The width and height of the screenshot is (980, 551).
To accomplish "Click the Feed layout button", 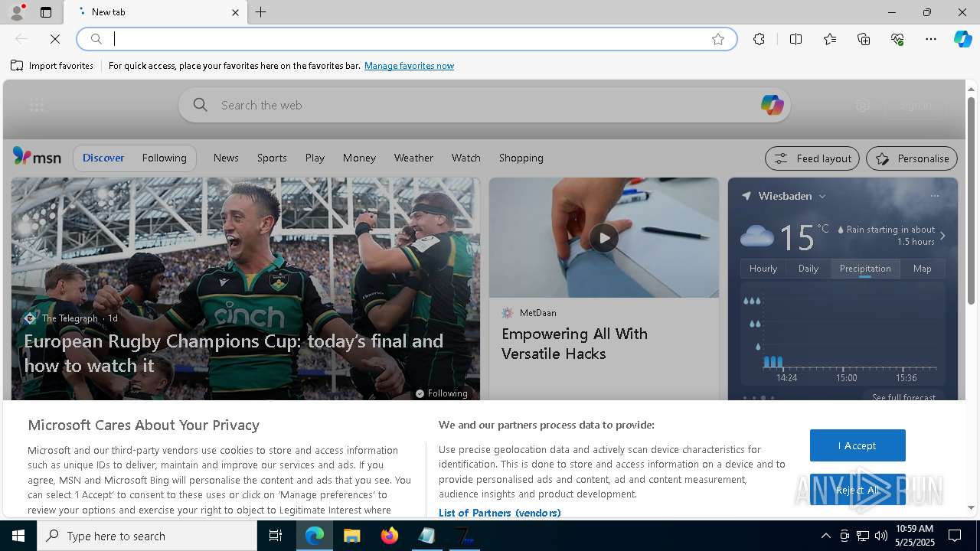I will click(x=812, y=158).
